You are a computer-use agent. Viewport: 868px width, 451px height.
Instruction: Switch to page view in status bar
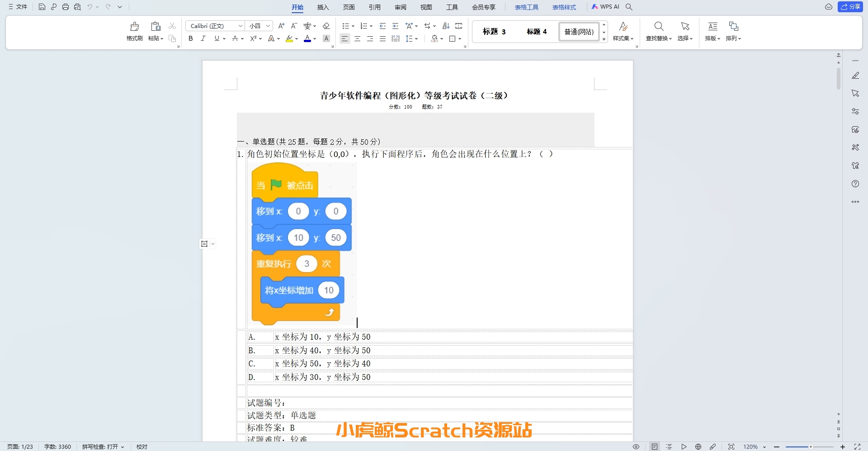click(x=655, y=446)
